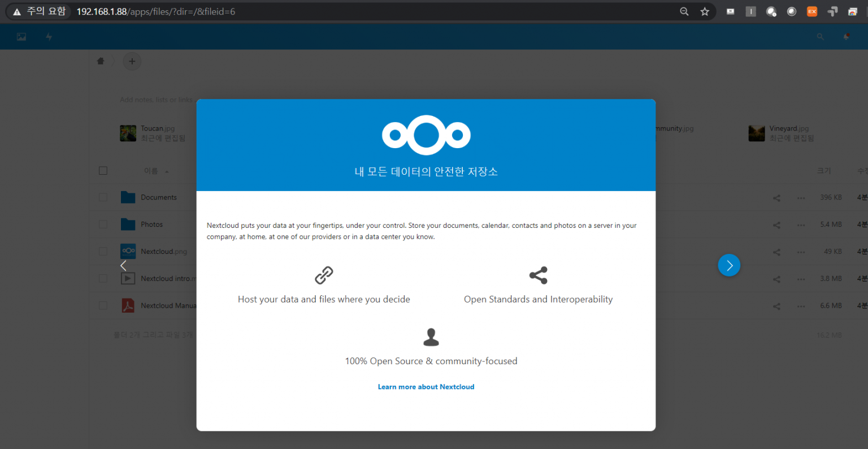Image resolution: width=868 pixels, height=449 pixels.
Task: Click 396 KB size of Documents
Action: pyautogui.click(x=831, y=197)
